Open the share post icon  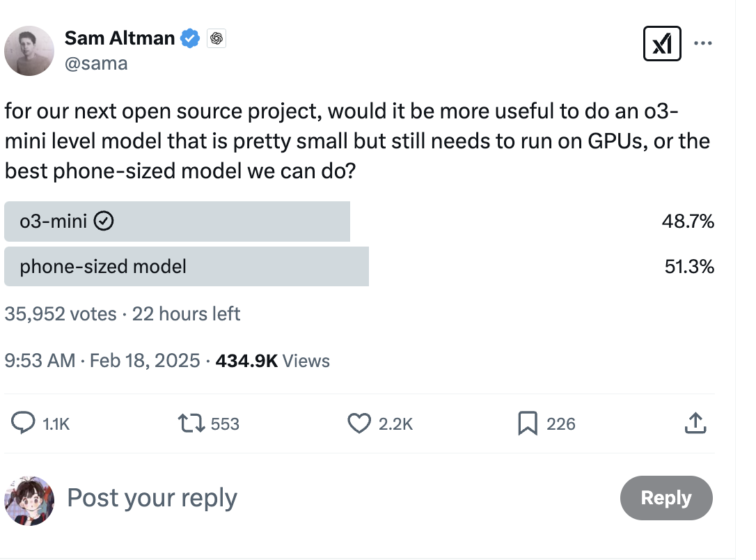pos(696,423)
